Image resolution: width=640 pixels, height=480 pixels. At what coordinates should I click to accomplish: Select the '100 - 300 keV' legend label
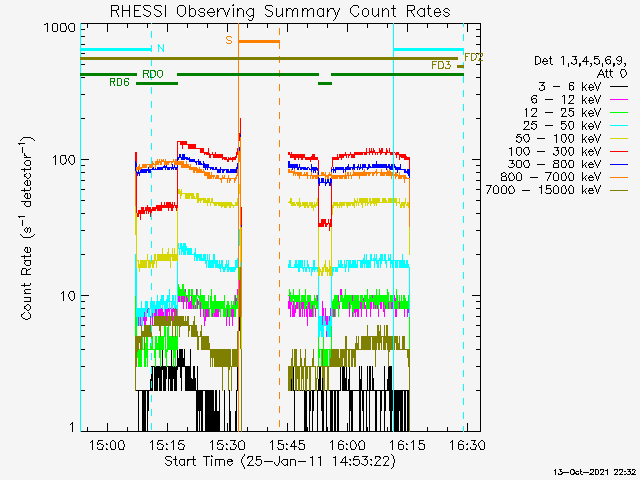click(x=555, y=151)
